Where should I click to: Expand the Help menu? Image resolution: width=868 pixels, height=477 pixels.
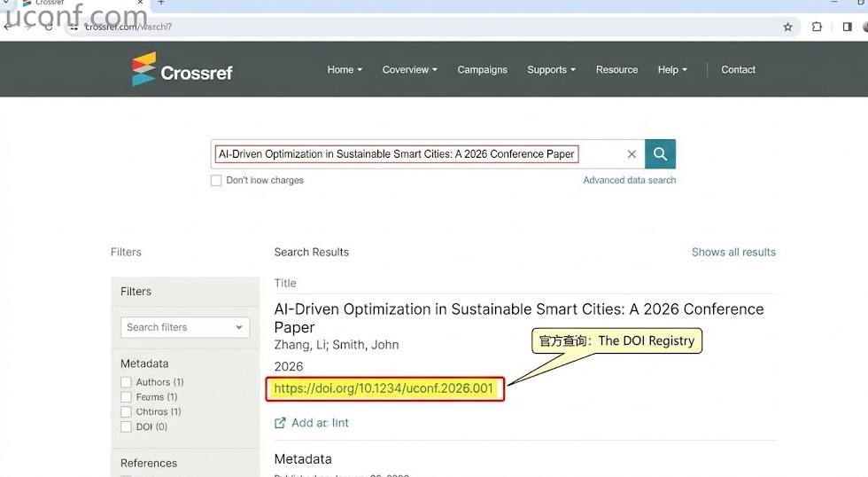click(x=672, y=70)
